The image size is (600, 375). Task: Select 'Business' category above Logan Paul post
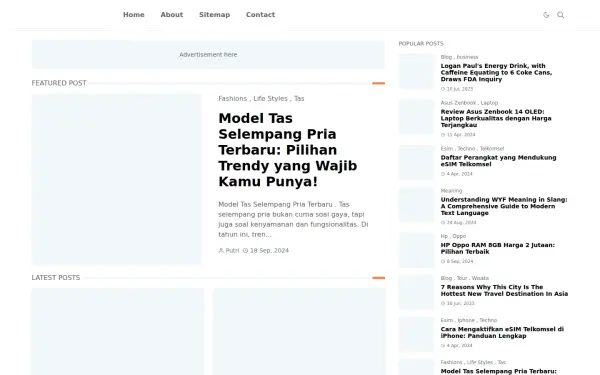[467, 57]
